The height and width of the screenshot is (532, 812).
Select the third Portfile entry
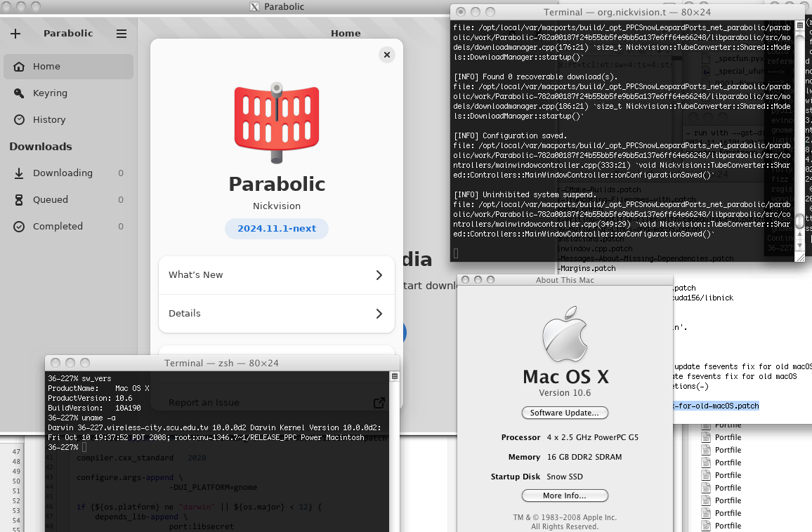click(x=728, y=450)
